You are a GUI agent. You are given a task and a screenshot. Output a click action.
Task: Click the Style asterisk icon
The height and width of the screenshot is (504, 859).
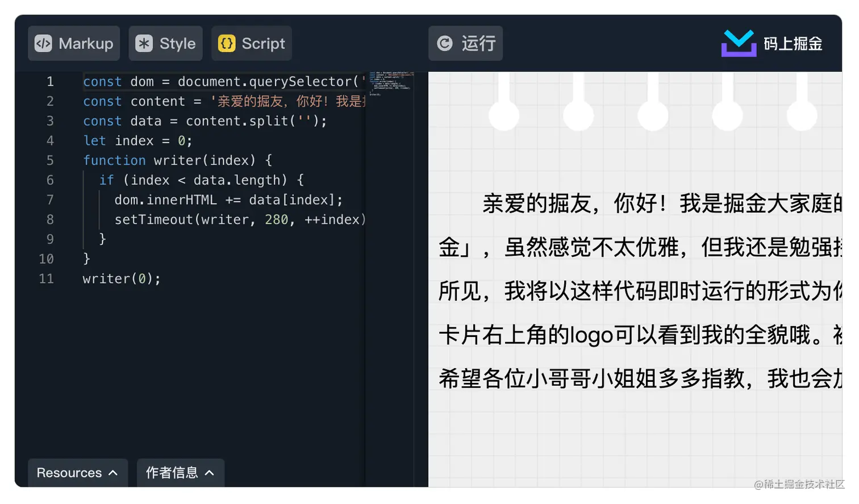coord(144,44)
